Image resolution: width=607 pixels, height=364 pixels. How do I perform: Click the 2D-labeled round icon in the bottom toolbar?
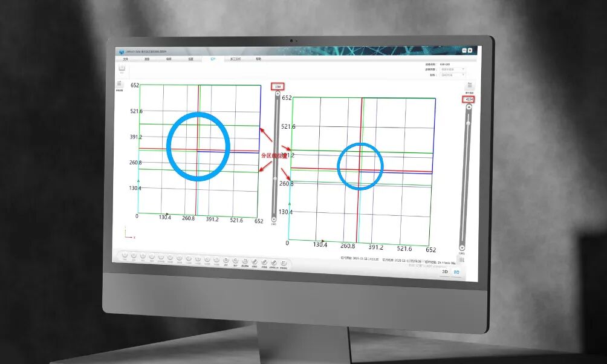click(x=226, y=260)
